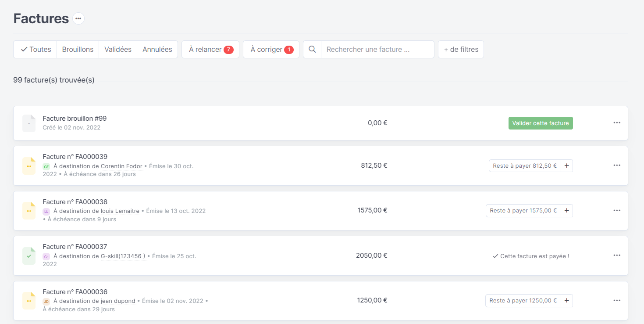The image size is (644, 324).
Task: Add a payment with the + icon on FA000039
Action: [x=566, y=166]
